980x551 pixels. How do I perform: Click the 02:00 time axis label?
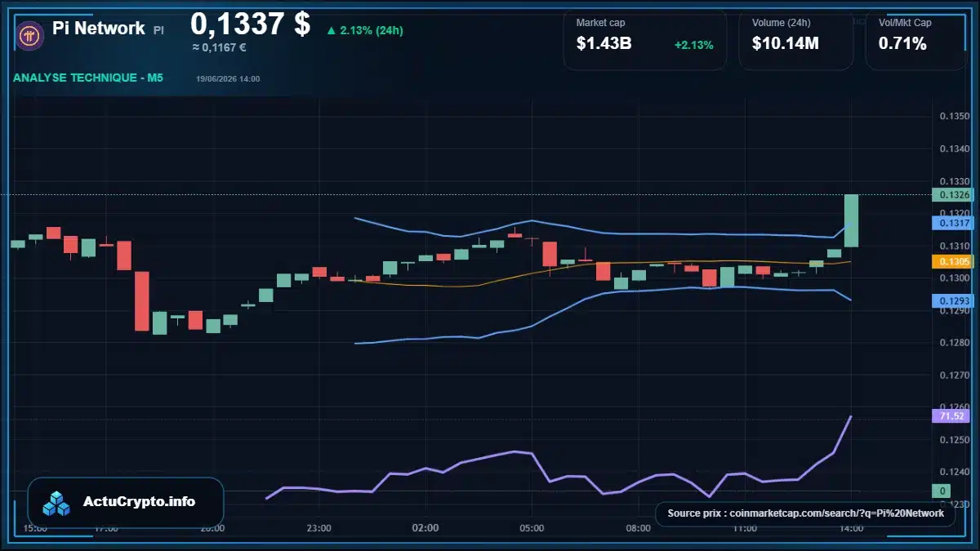coord(425,528)
